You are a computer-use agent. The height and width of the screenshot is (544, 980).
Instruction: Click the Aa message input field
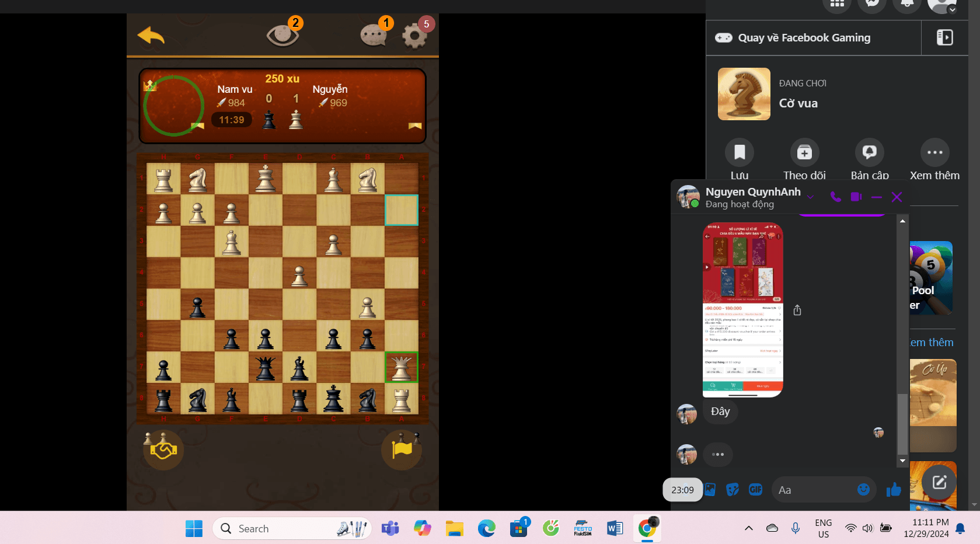(x=814, y=490)
